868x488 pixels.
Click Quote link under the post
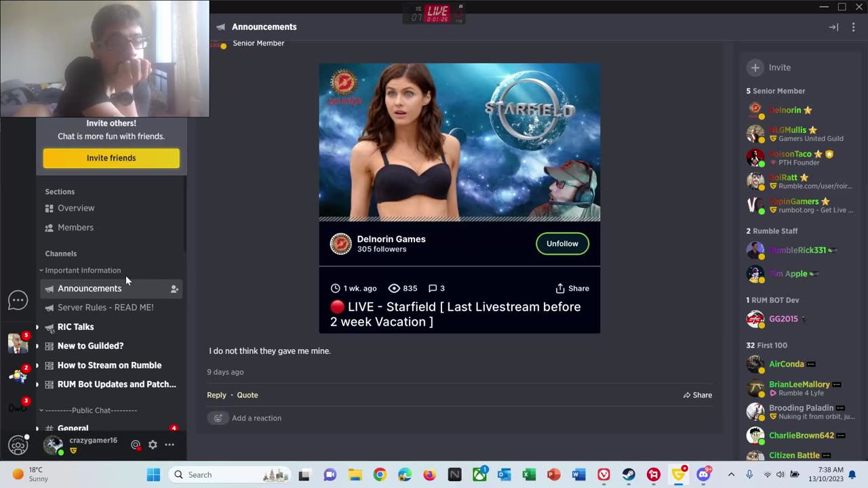pos(248,395)
